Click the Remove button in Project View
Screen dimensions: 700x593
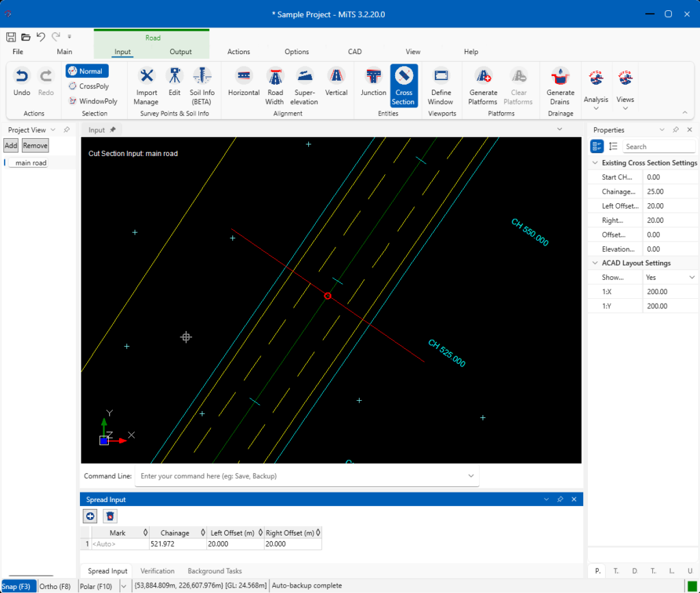point(34,145)
